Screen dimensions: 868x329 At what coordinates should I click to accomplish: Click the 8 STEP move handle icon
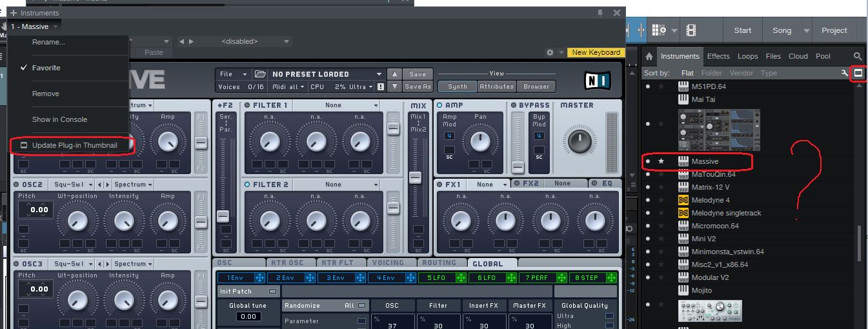point(612,277)
